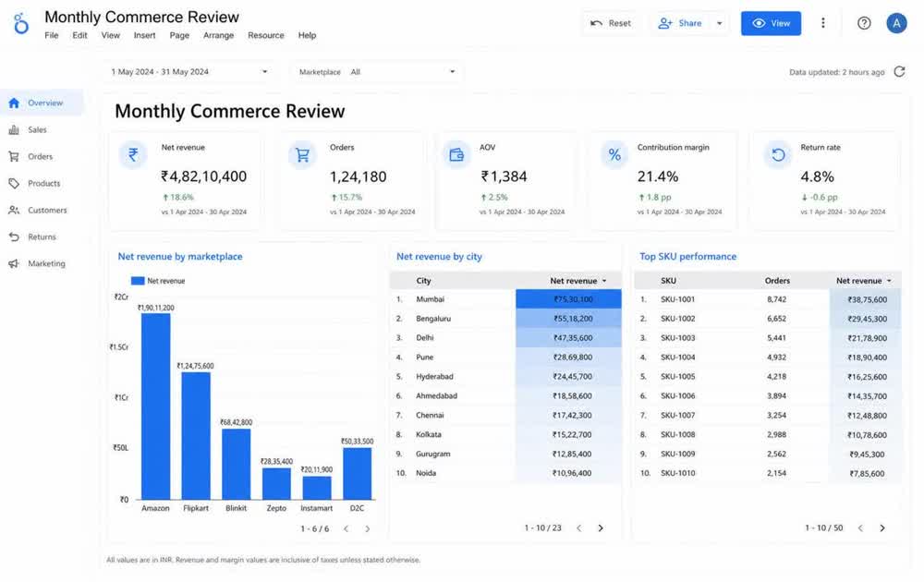The image size is (924, 582).
Task: Click the Orders cart sidebar icon
Action: coord(14,157)
